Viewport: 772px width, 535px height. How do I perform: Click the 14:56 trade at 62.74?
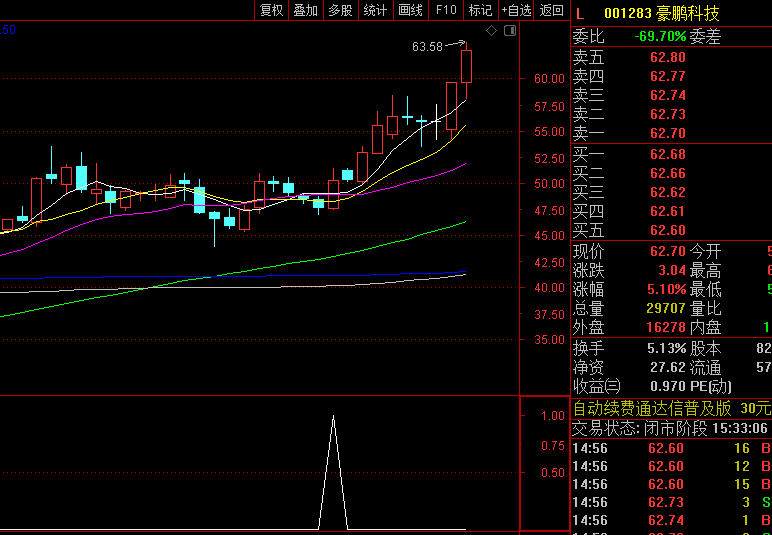tap(672, 520)
